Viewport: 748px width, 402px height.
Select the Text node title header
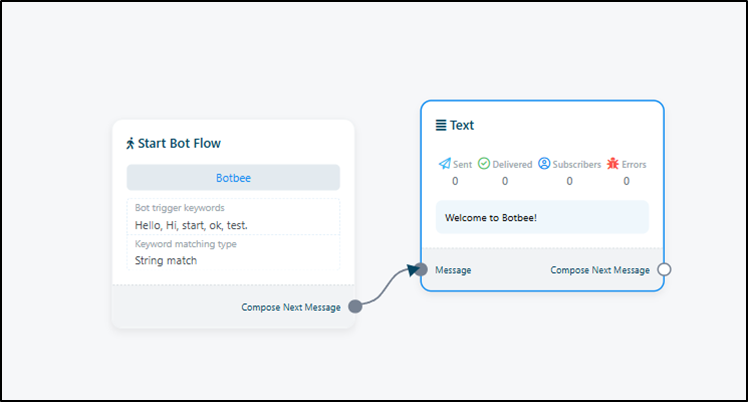point(462,125)
